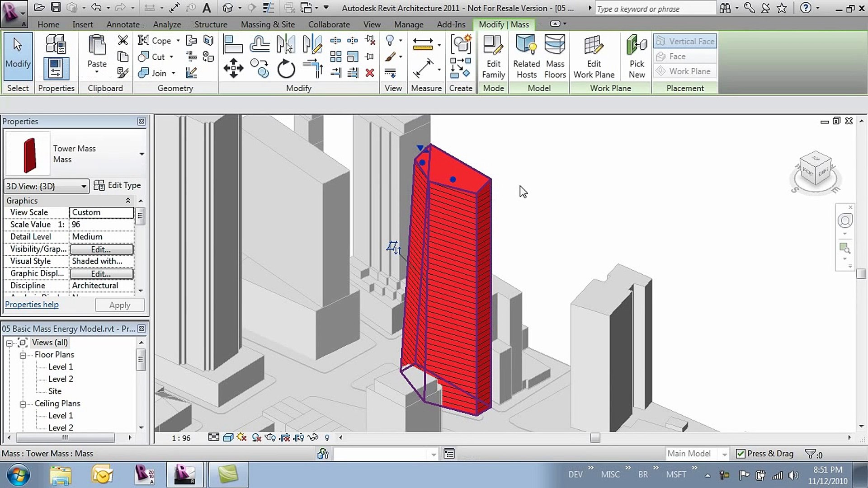Image resolution: width=868 pixels, height=488 pixels.
Task: Open the 3D View: {3D} instance dropdown
Action: [46, 186]
